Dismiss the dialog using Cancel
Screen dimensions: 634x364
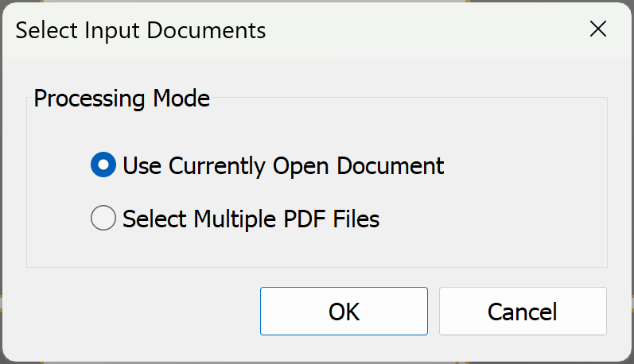click(522, 312)
